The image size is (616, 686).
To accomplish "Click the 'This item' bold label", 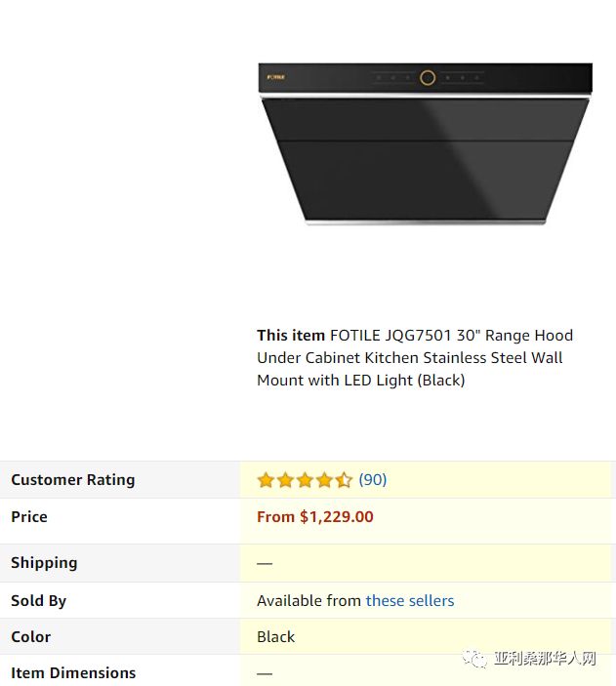I will pos(291,335).
